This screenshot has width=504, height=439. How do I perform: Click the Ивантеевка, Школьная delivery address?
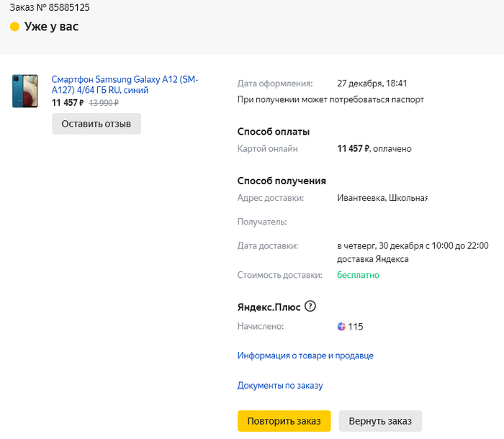[x=382, y=198]
